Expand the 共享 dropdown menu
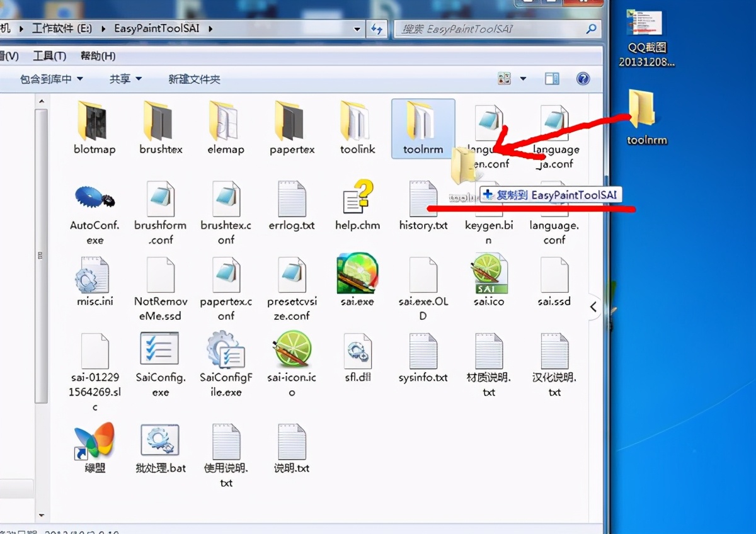 pyautogui.click(x=125, y=79)
